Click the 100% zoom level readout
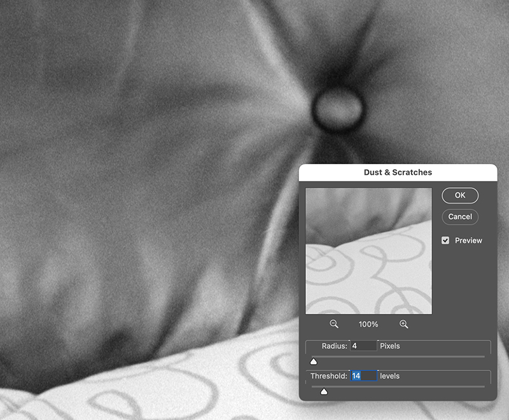 pyautogui.click(x=368, y=324)
